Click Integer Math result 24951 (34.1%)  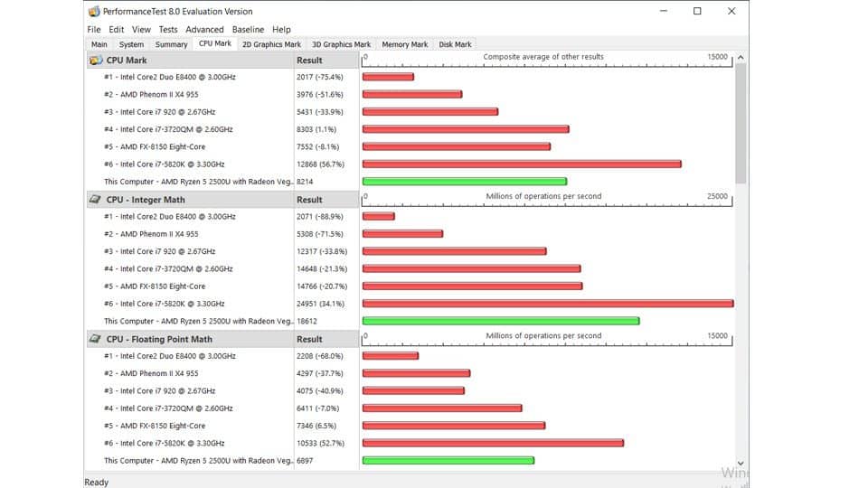320,304
